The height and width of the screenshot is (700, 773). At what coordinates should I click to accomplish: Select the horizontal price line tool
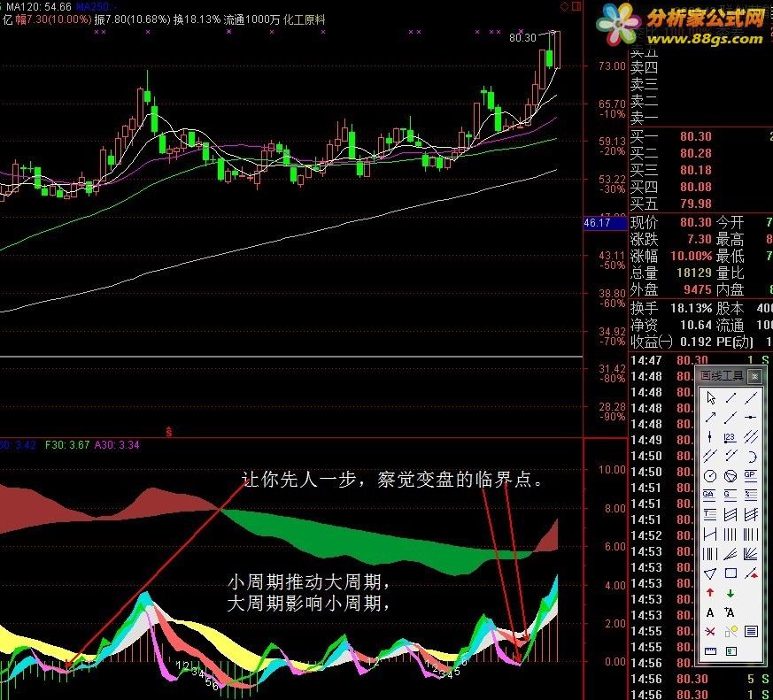tap(751, 417)
